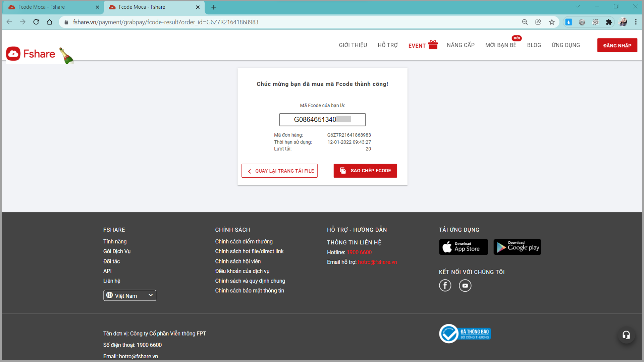This screenshot has height=362, width=644.
Task: Go back in browser history
Action: tap(9, 22)
